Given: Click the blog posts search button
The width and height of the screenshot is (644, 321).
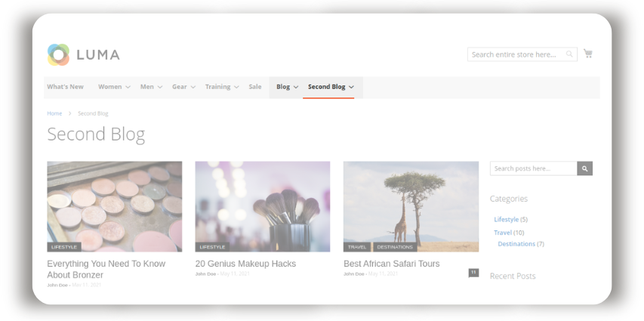Looking at the screenshot, I should click(584, 168).
